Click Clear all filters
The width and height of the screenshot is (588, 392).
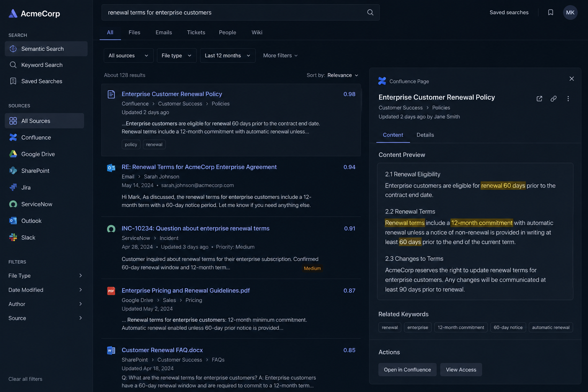tap(25, 379)
